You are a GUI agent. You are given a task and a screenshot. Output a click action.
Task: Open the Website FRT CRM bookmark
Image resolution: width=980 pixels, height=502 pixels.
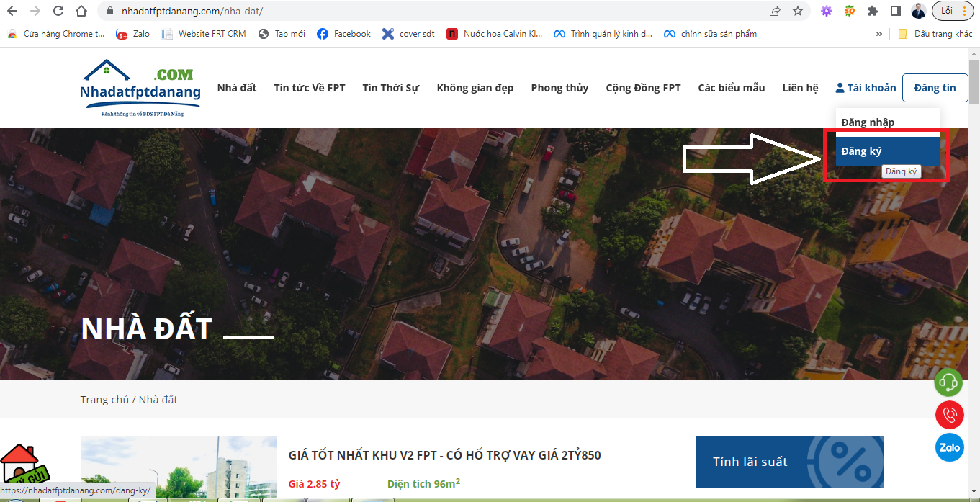(204, 34)
